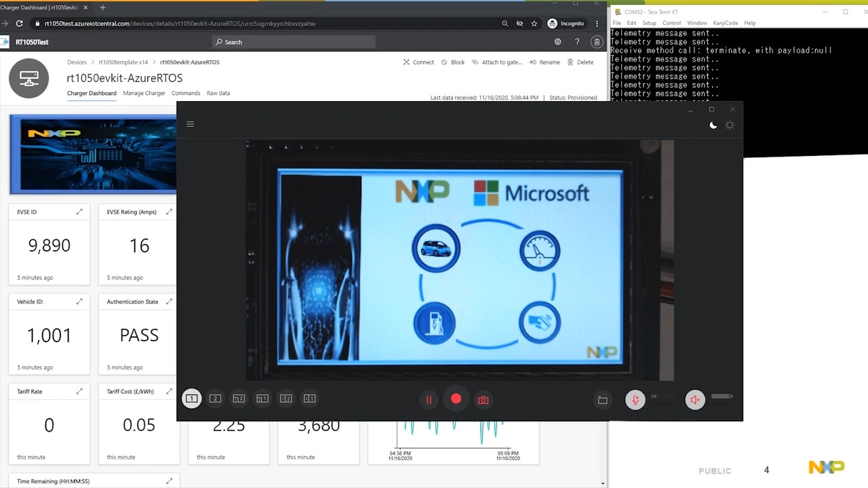The height and width of the screenshot is (488, 868).
Task: Select the single-view layout 1 icon
Action: tap(192, 399)
